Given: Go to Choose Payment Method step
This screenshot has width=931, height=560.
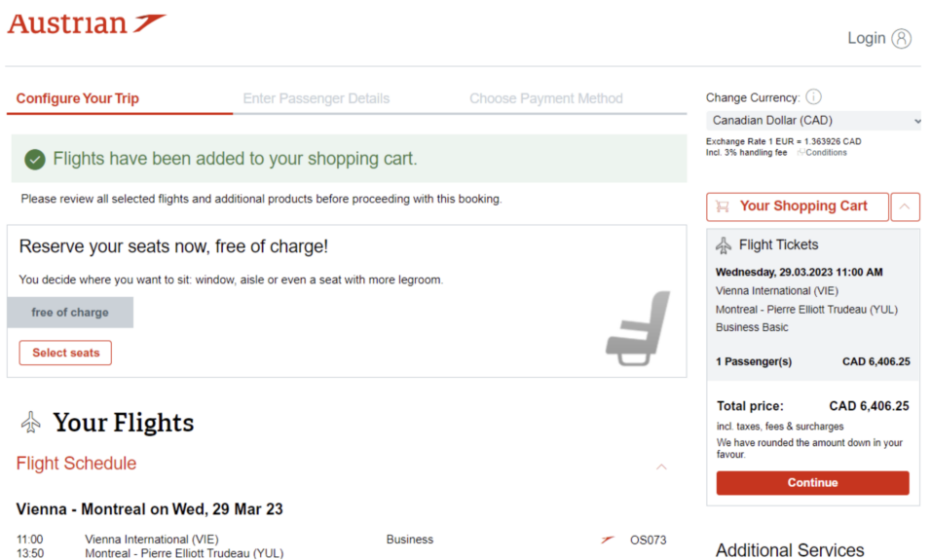Looking at the screenshot, I should coord(545,98).
